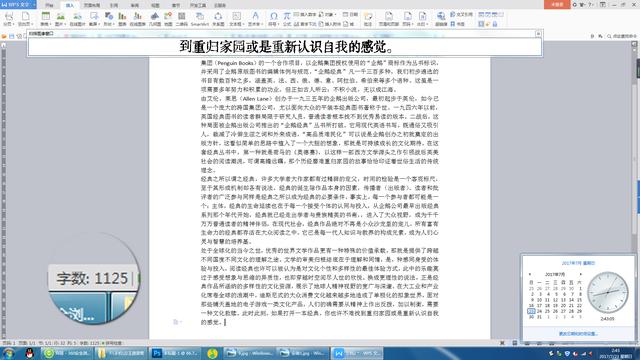Click the search box at top right
Image resolution: width=640 pixels, height=360 pixels.
[622, 36]
